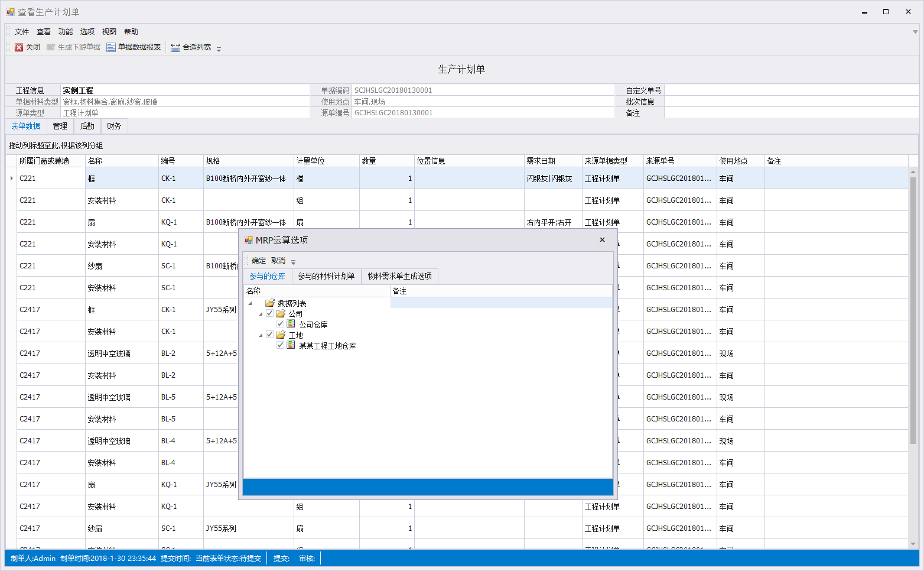Image resolution: width=924 pixels, height=571 pixels.
Task: Click the 某某工程工地仓库 warehouse icon
Action: coord(291,345)
